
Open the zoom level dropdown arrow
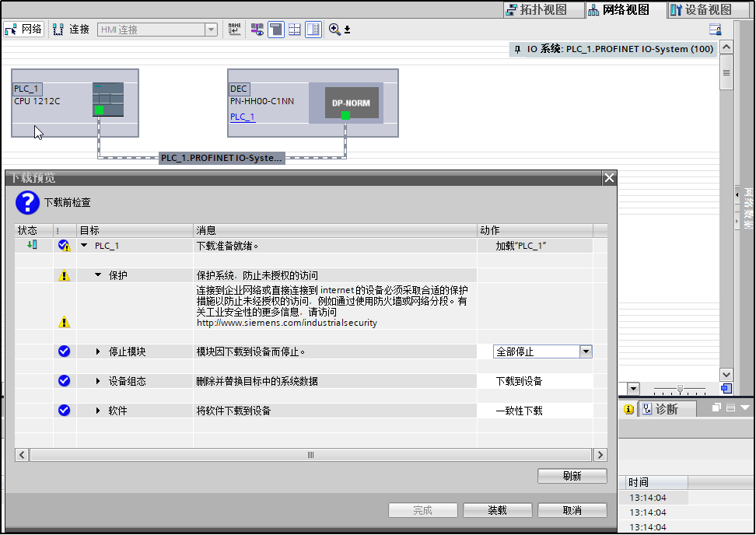click(x=633, y=389)
